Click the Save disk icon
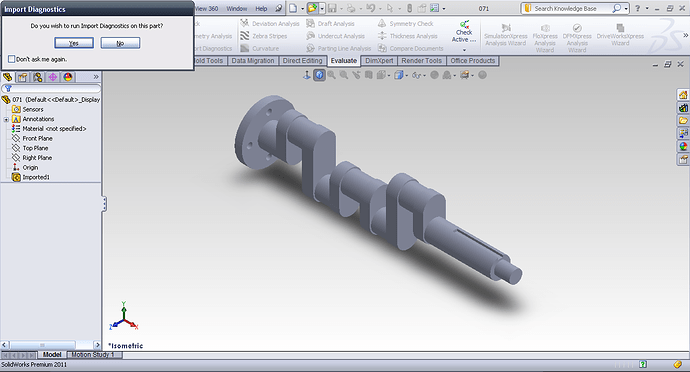Screen dimensions: 690x372 click(x=332, y=8)
